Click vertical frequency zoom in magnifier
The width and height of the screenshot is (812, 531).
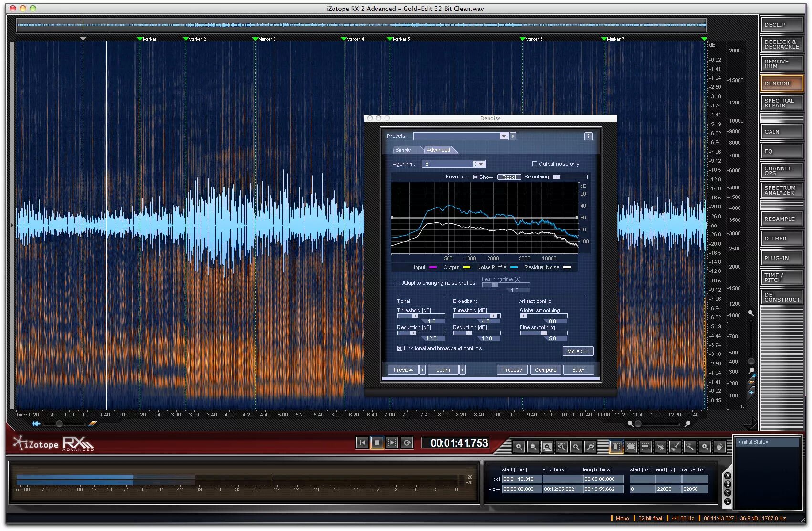click(x=751, y=313)
